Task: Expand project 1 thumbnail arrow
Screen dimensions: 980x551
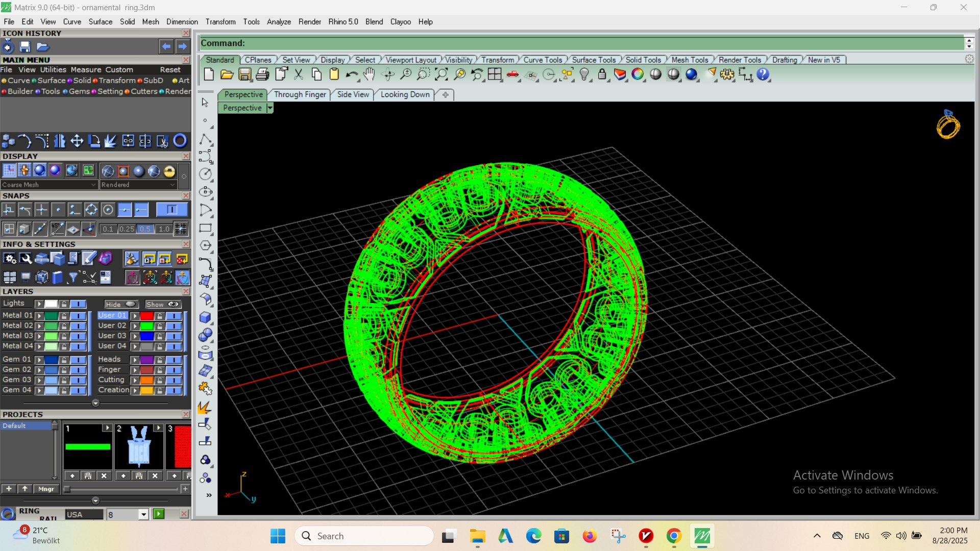Action: point(107,428)
